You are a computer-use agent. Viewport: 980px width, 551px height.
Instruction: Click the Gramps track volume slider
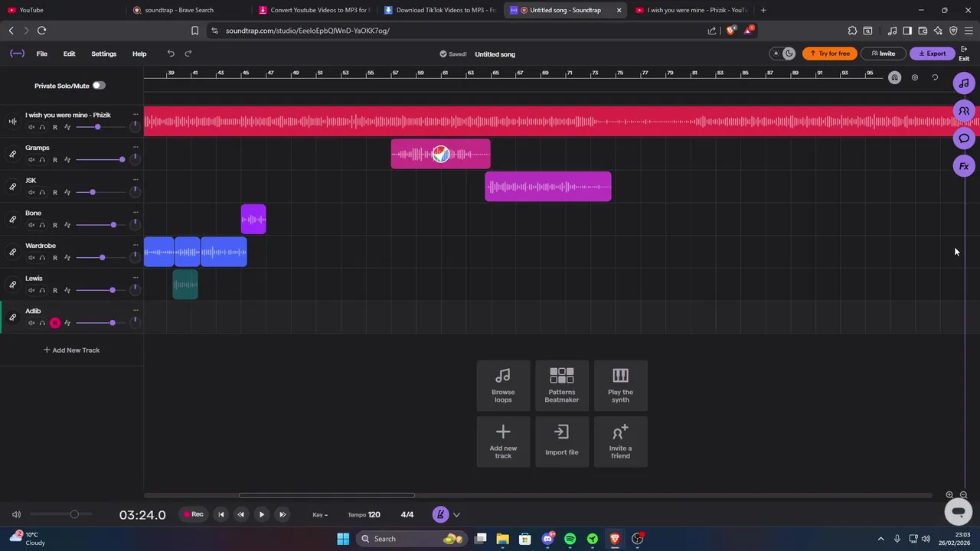point(100,159)
